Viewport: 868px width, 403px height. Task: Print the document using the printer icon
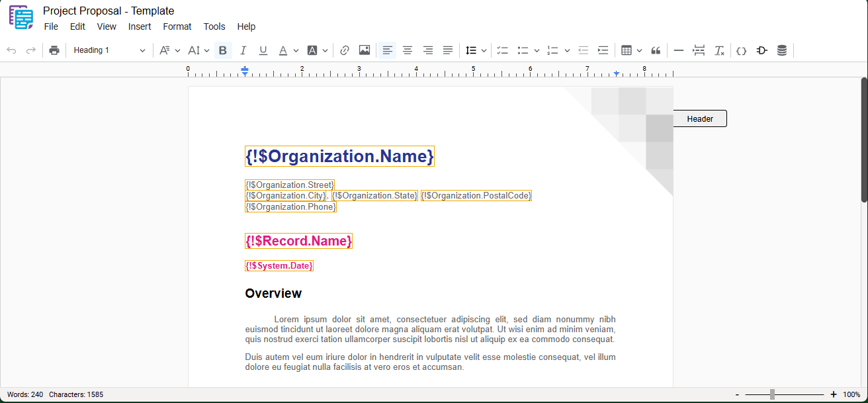click(54, 50)
